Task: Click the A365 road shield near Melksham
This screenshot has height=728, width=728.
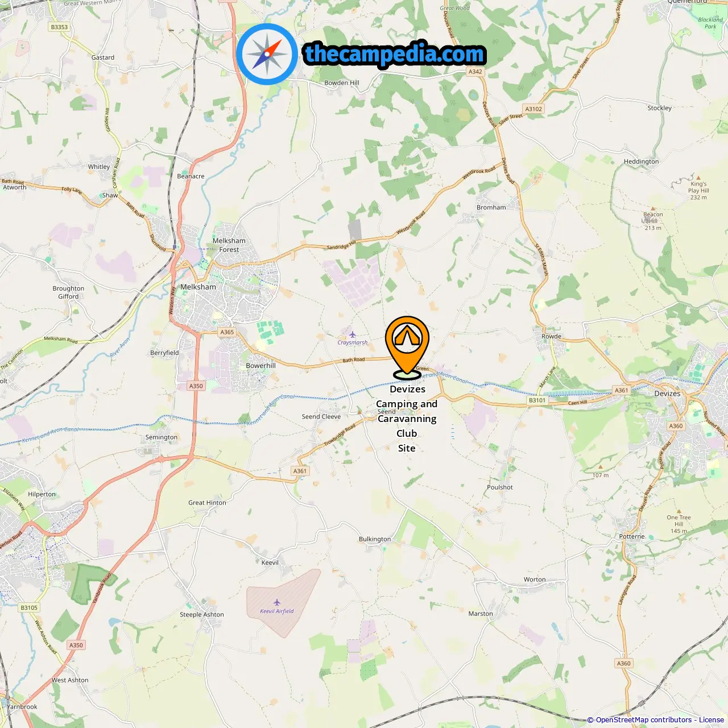Action: (x=227, y=332)
